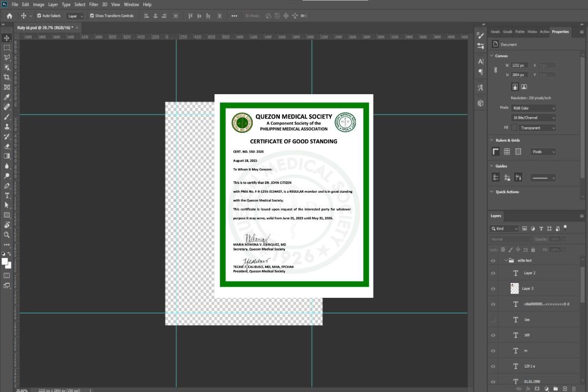This screenshot has height=392, width=588.
Task: Select the Pen tool
Action: pos(7,186)
